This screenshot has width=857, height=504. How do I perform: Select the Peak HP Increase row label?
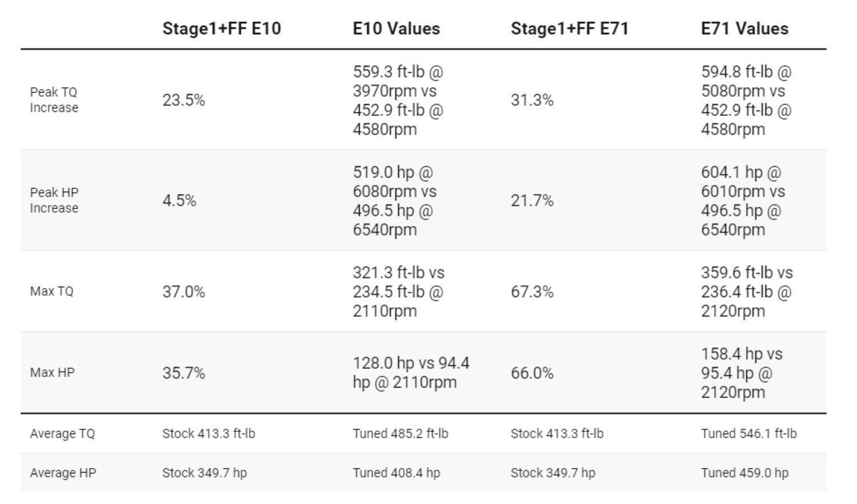tap(54, 200)
